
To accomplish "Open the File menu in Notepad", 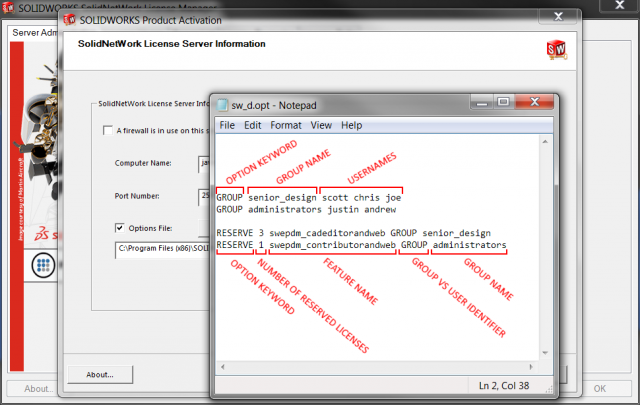I will 227,125.
